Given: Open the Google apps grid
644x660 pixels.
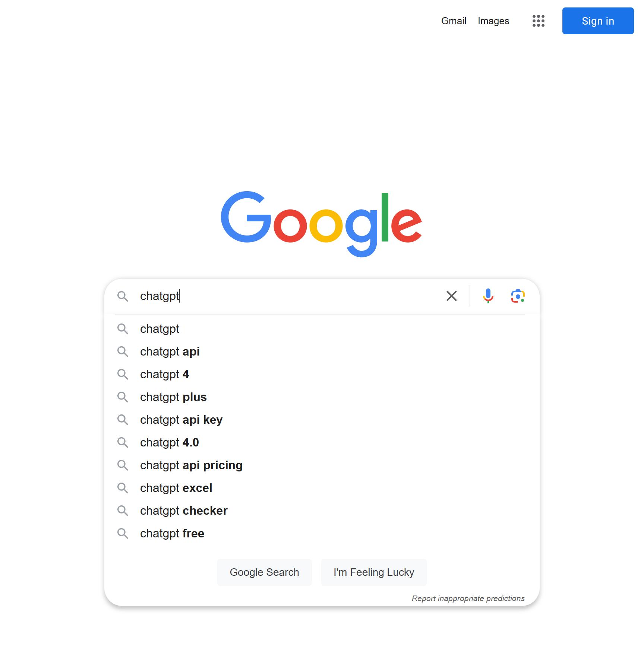Looking at the screenshot, I should (538, 21).
